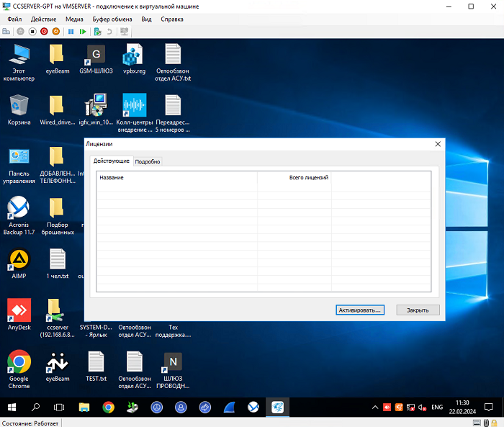Click the Закрыть button
The width and height of the screenshot is (504, 427).
418,310
